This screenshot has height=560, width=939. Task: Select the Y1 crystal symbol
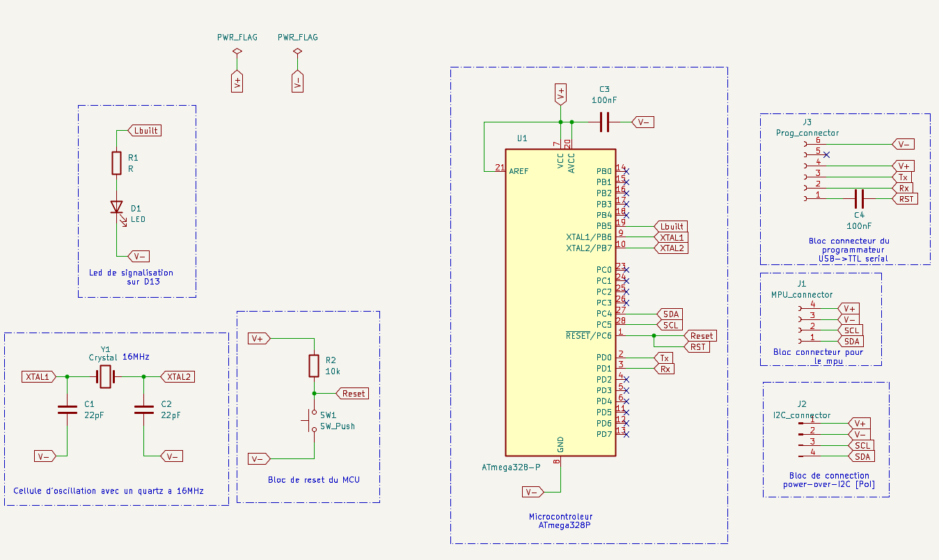click(x=105, y=377)
